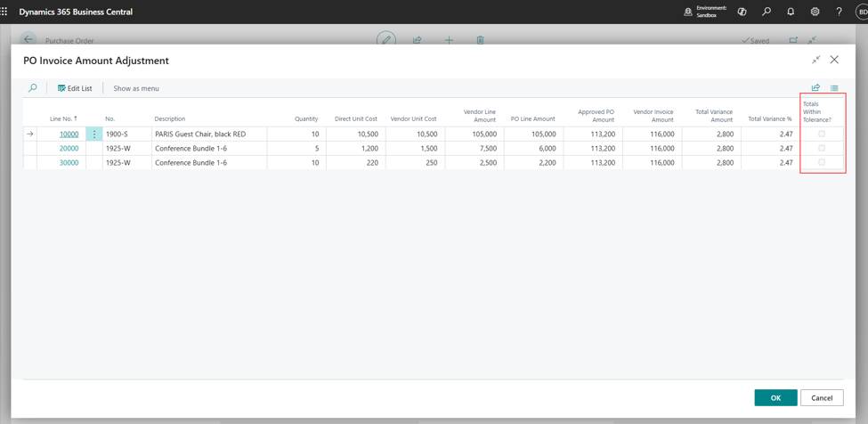868x424 pixels.
Task: Click the delete trash icon on Purchase Order
Action: click(481, 40)
